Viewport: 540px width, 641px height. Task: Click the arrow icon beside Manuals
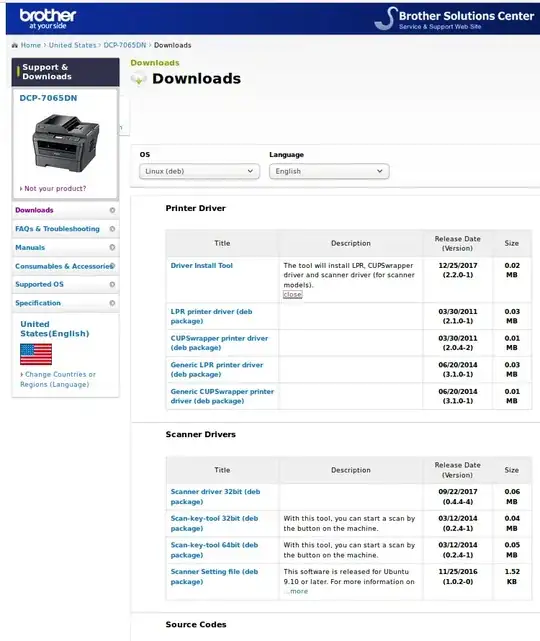coord(112,247)
